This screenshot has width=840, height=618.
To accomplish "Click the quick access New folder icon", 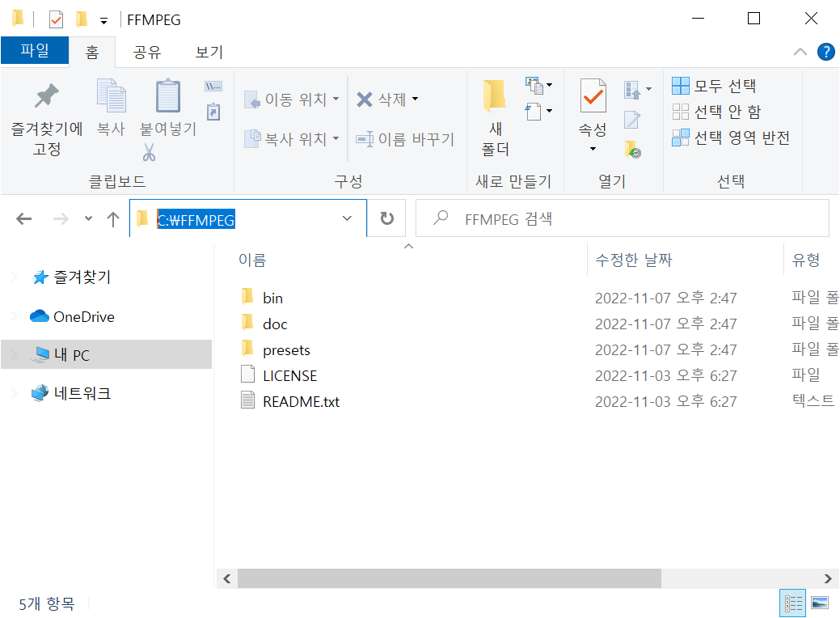I will 82,19.
